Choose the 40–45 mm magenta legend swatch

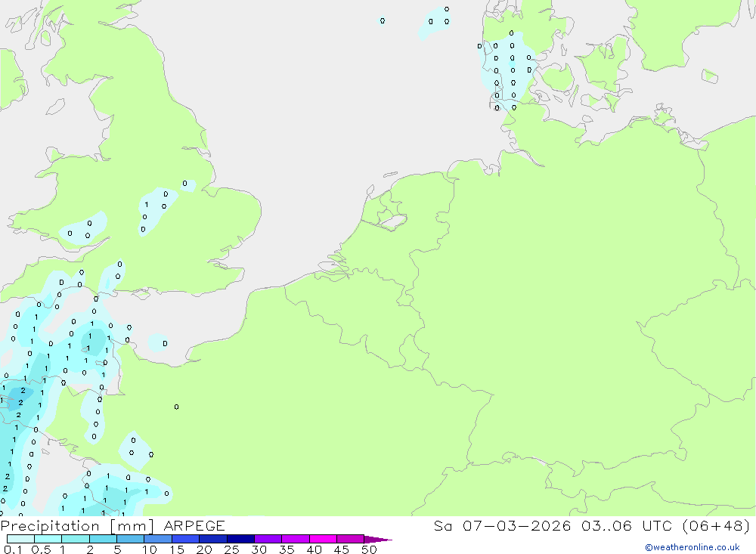(323, 539)
